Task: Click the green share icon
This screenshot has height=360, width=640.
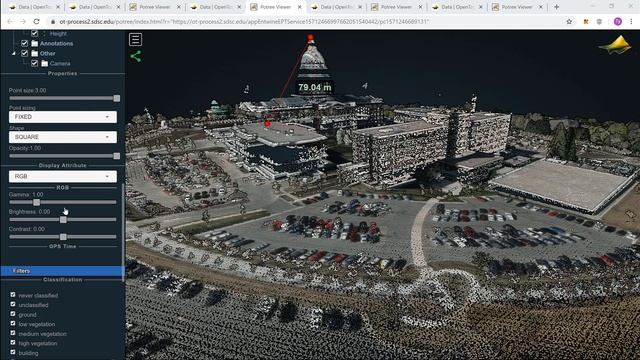Action: coord(136,56)
